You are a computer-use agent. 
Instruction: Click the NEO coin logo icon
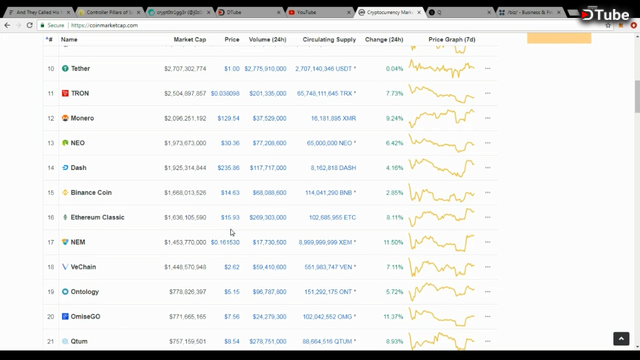pos(65,143)
